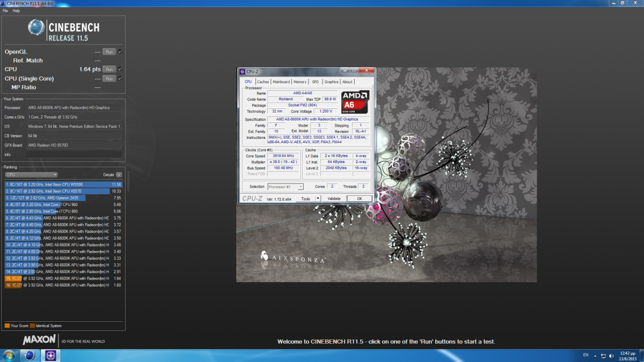Toggle the CPU (Single Core) test checkbox

(120, 78)
